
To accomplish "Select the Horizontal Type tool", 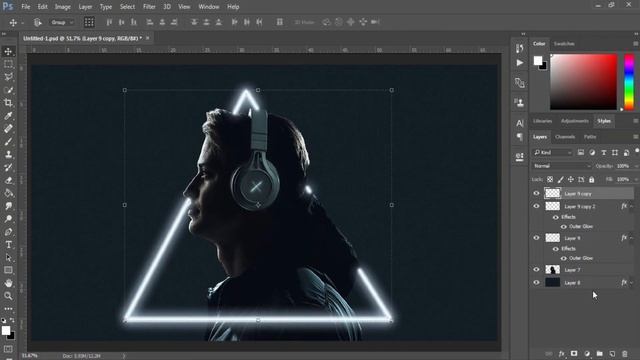I will coord(8,245).
